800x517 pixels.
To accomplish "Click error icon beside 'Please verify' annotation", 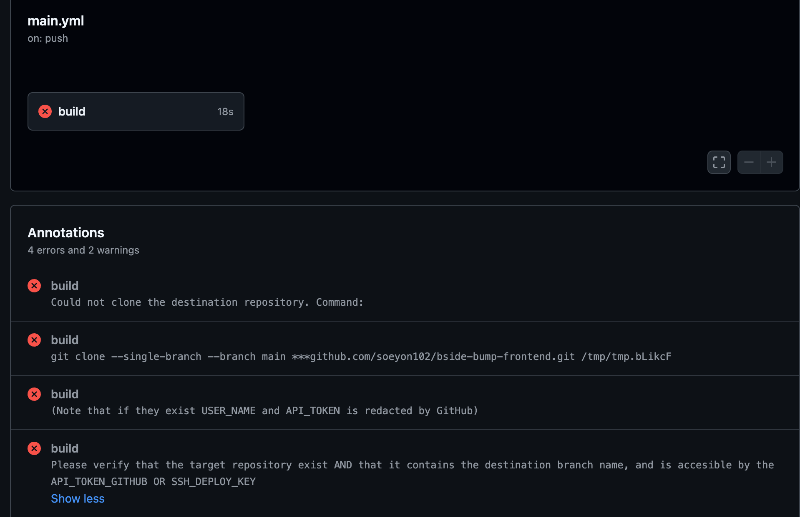I will pyautogui.click(x=34, y=449).
